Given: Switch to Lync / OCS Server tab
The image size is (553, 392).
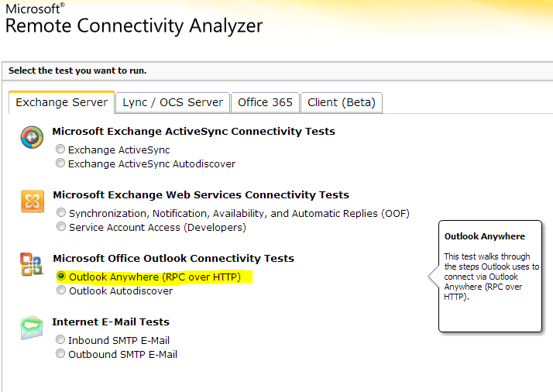Looking at the screenshot, I should point(173,103).
